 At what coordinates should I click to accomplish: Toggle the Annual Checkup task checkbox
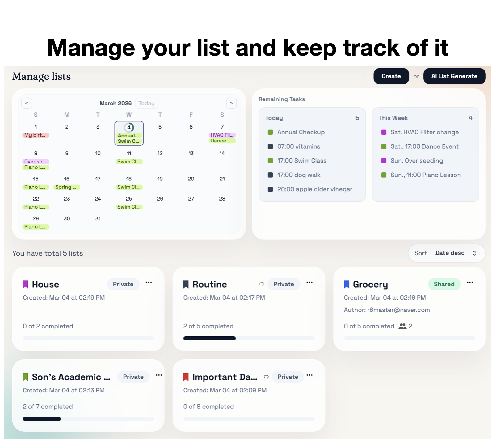(x=270, y=132)
